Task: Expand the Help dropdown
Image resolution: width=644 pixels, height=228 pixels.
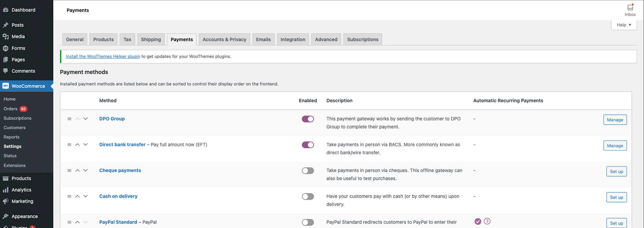Action: 624,25
